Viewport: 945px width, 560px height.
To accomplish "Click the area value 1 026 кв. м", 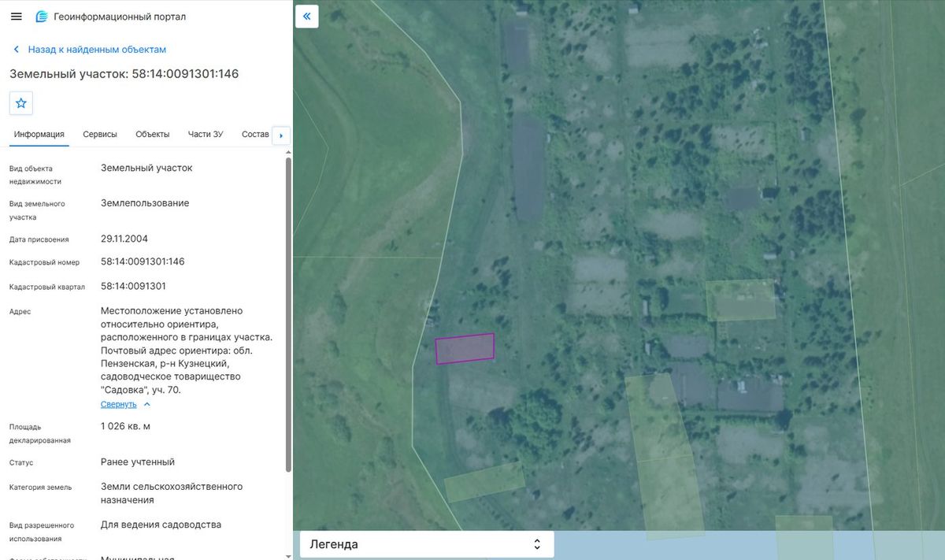I will tap(125, 426).
